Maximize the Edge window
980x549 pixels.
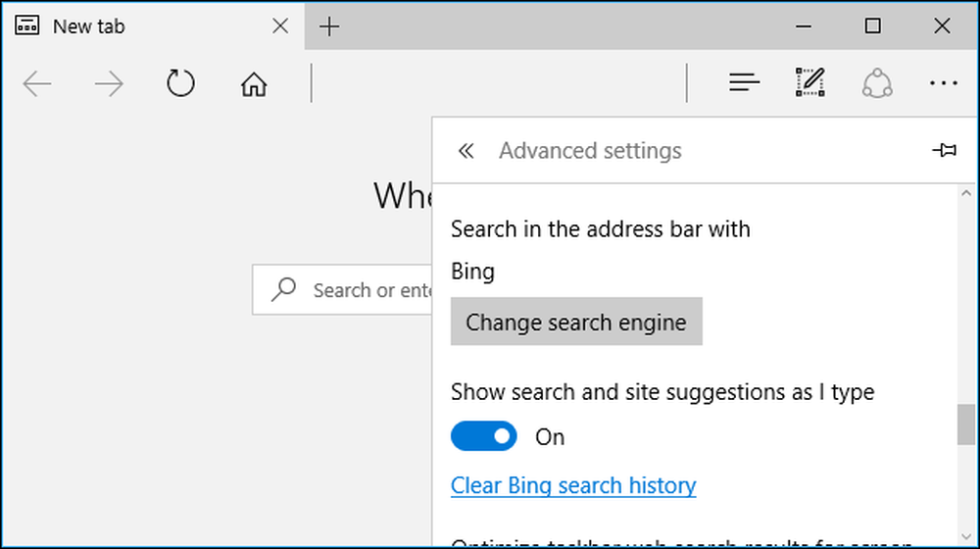[x=872, y=25]
